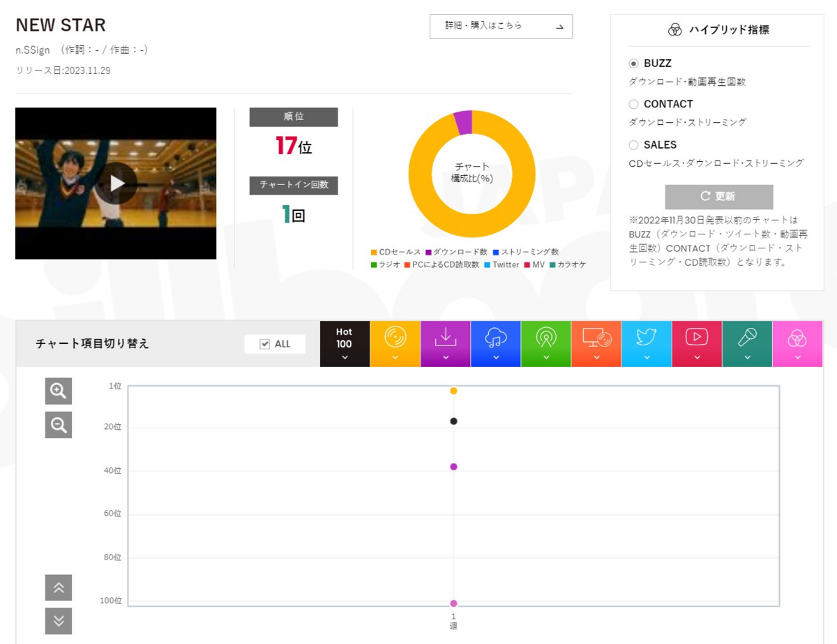
Task: Click the ラジオ legend swatch
Action: [374, 265]
